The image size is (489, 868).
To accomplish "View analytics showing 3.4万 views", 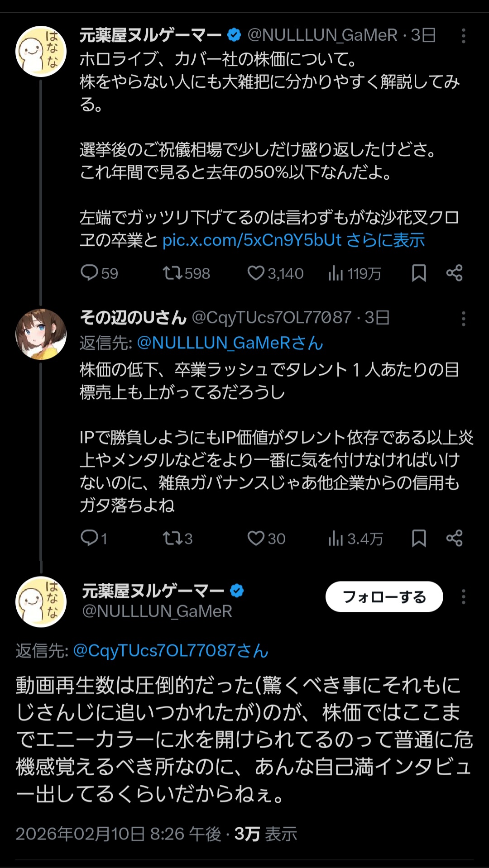I will click(336, 538).
